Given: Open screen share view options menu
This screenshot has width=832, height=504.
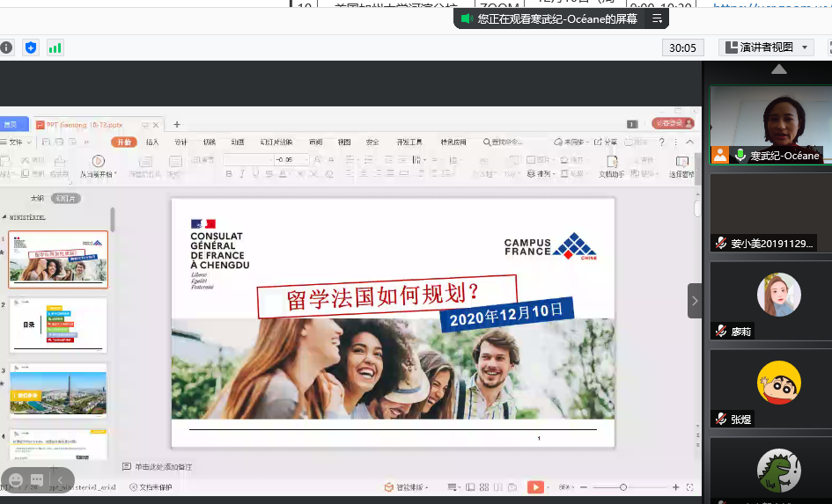Looking at the screenshot, I should (x=657, y=18).
